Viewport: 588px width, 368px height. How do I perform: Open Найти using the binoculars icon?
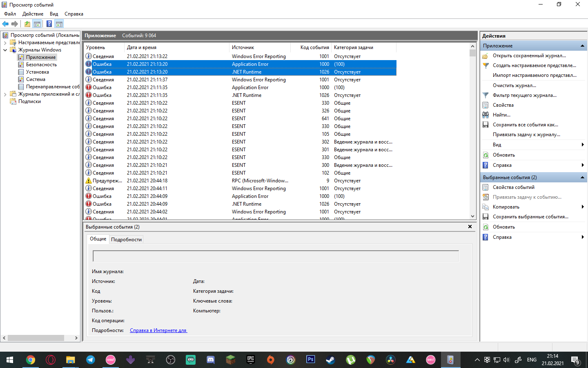tap(486, 114)
